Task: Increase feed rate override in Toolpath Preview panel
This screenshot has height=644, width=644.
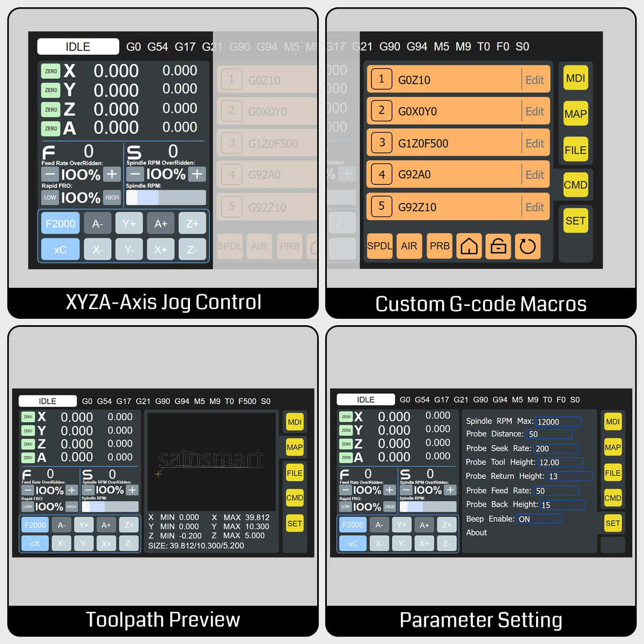Action: (72, 490)
